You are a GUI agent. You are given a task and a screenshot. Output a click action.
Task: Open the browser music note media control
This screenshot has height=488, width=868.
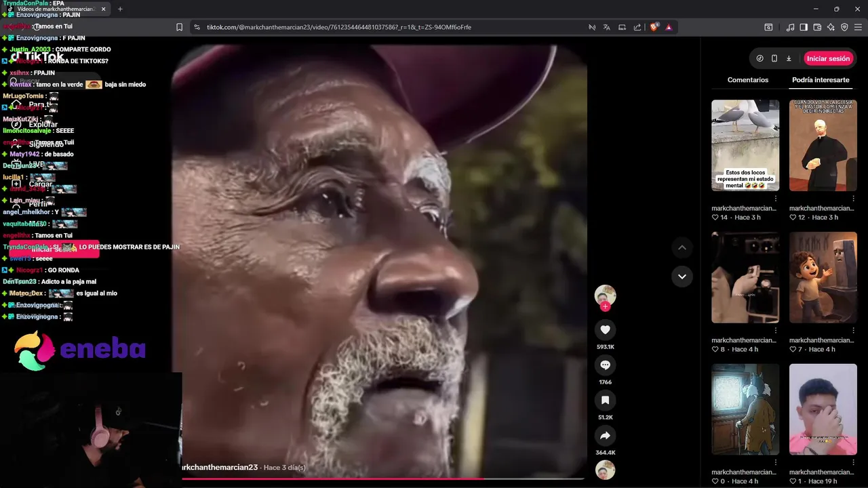[790, 27]
